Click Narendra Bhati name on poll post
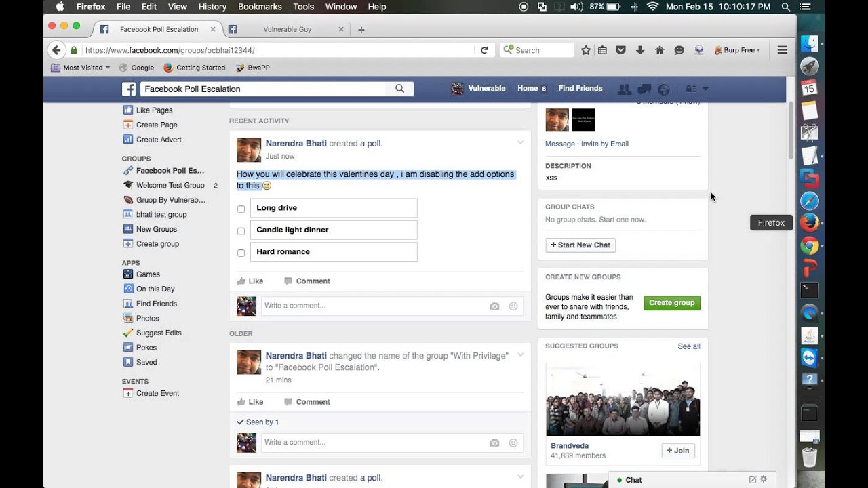This screenshot has height=488, width=868. click(296, 144)
